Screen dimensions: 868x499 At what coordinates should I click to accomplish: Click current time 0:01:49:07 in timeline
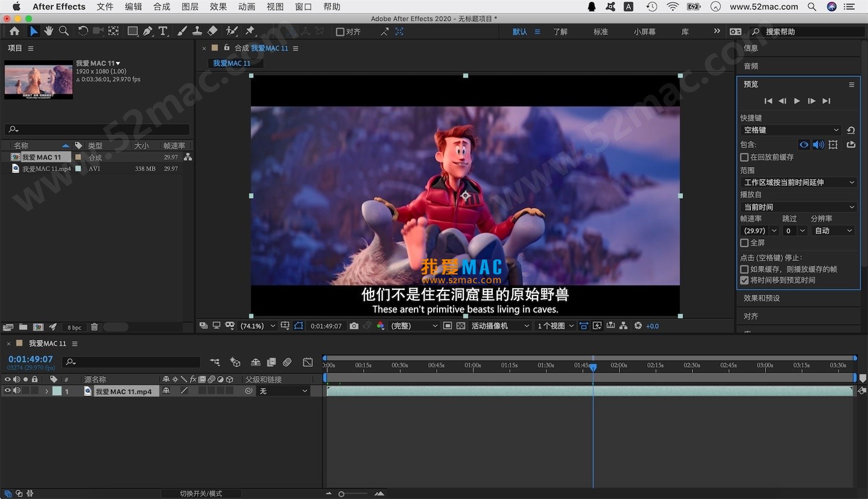pyautogui.click(x=31, y=359)
